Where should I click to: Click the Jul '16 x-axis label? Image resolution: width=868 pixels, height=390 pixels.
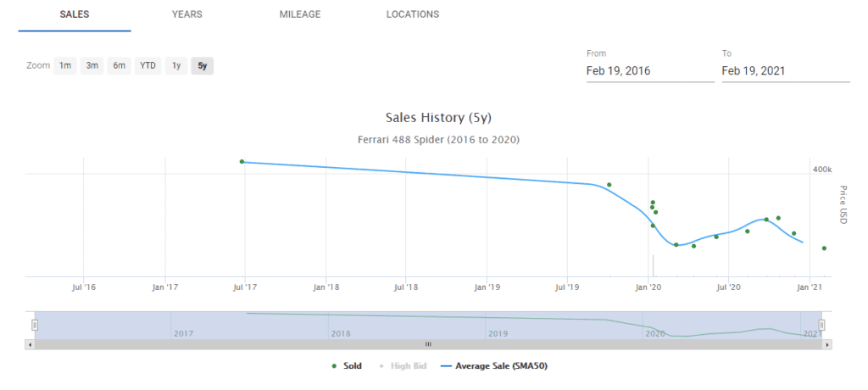coord(84,287)
